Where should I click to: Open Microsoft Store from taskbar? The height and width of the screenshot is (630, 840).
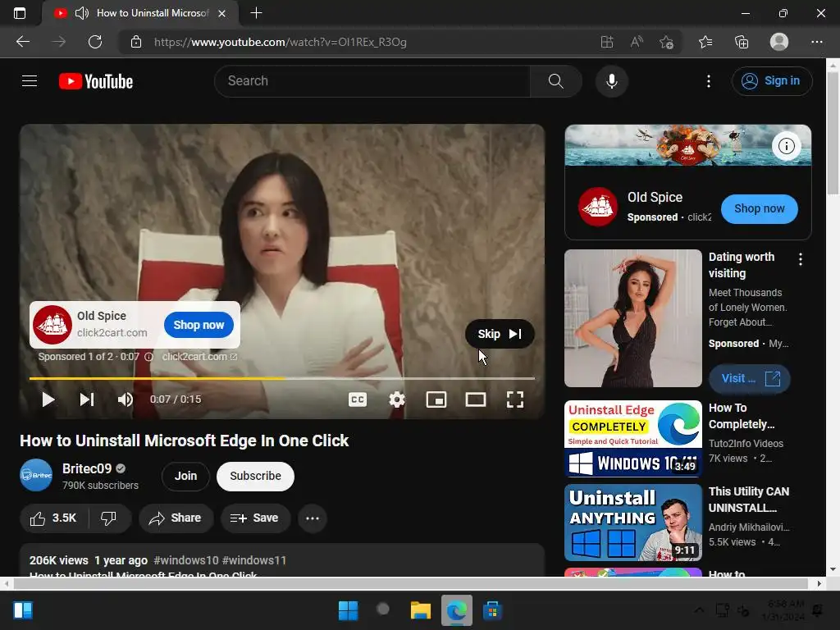pyautogui.click(x=492, y=610)
